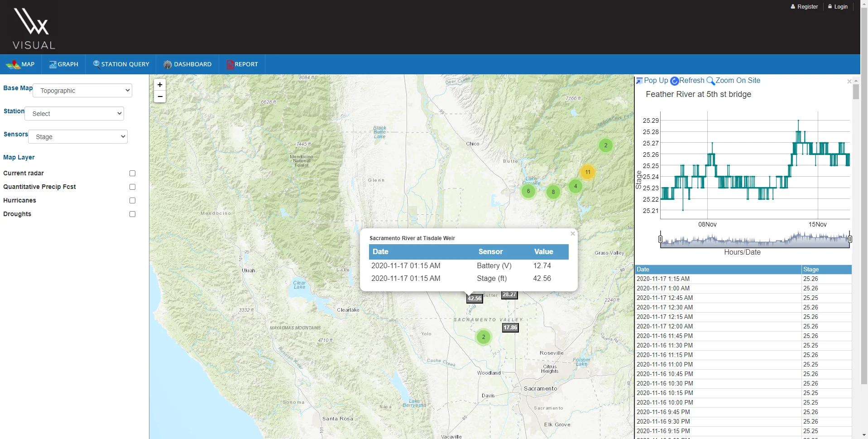
Task: Click the cluster marker 2 near Yolo
Action: (484, 337)
